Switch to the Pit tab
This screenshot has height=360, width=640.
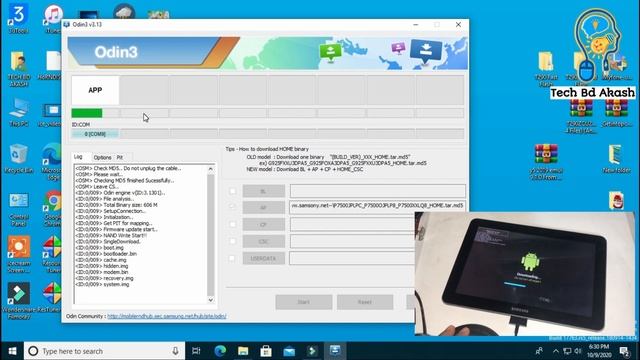(120, 157)
